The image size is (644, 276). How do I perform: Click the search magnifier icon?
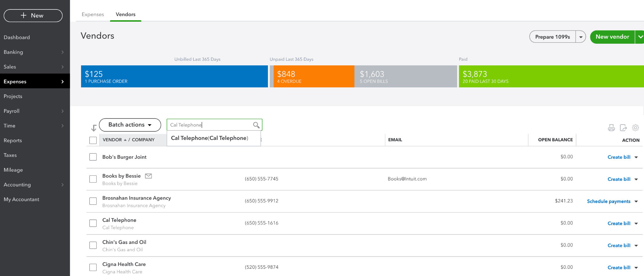coord(256,125)
